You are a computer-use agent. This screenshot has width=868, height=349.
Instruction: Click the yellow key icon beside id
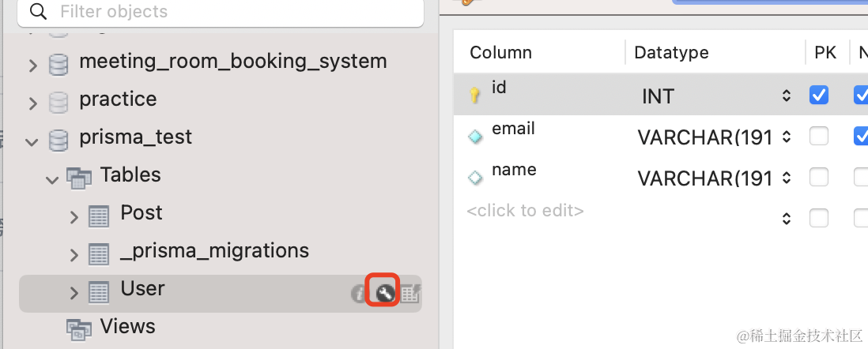(475, 96)
